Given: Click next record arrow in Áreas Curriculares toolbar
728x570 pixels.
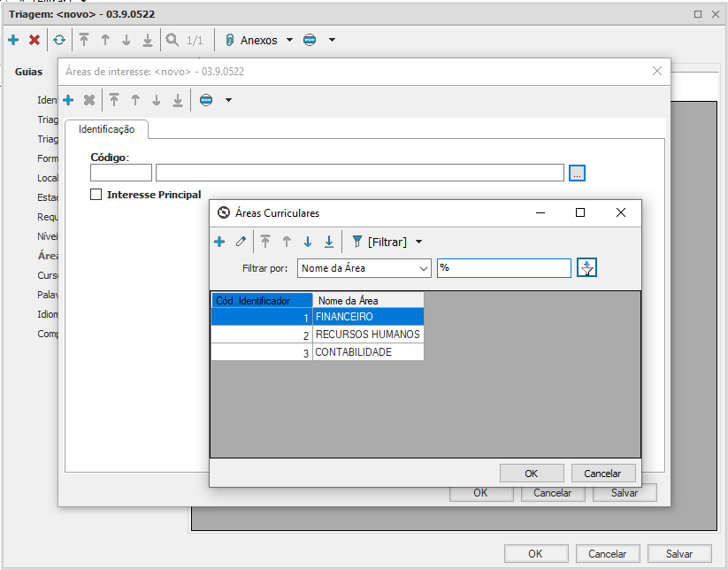Looking at the screenshot, I should (308, 242).
